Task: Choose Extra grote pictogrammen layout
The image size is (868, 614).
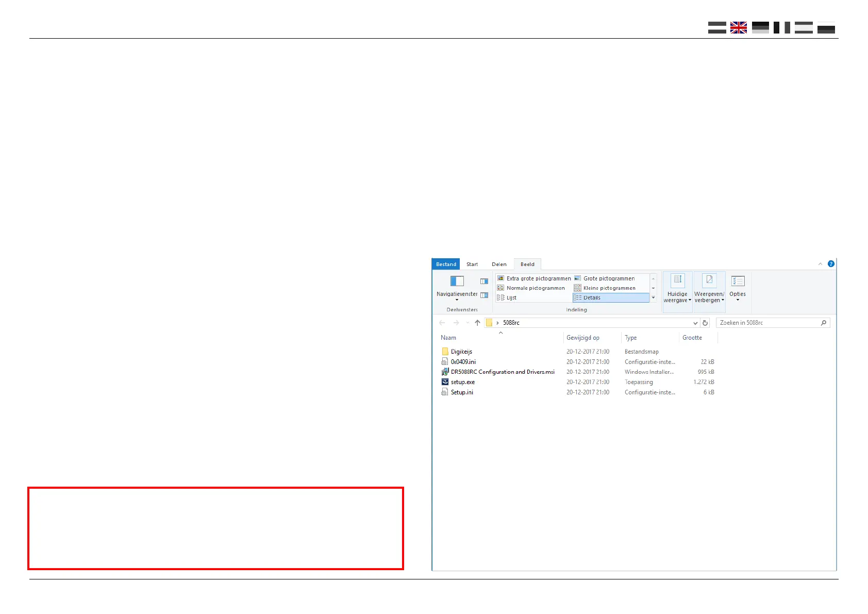Action: click(534, 278)
